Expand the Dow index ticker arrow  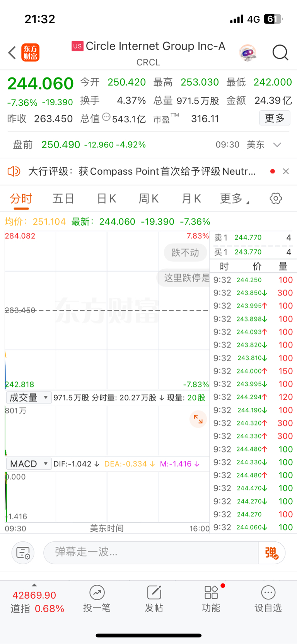click(34, 585)
